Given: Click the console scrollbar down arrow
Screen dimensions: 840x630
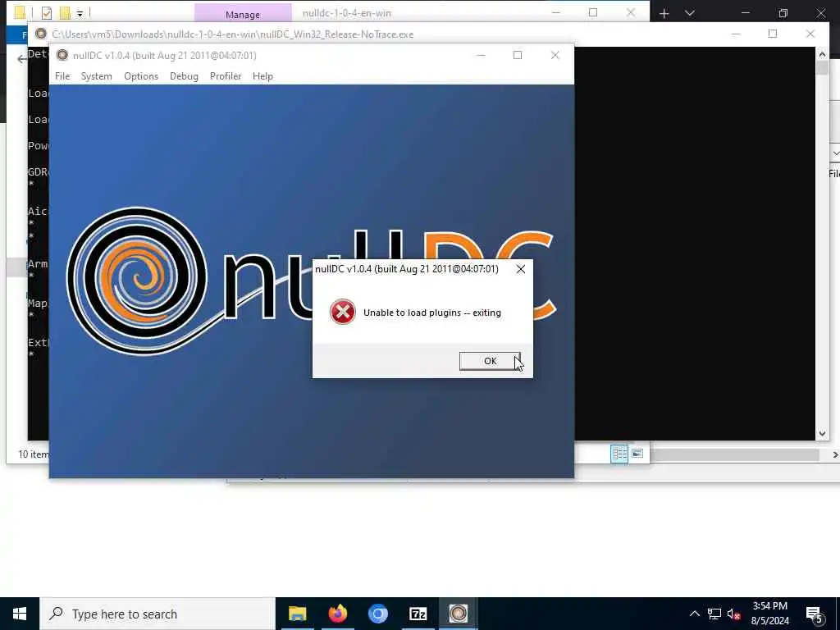Looking at the screenshot, I should pos(822,433).
